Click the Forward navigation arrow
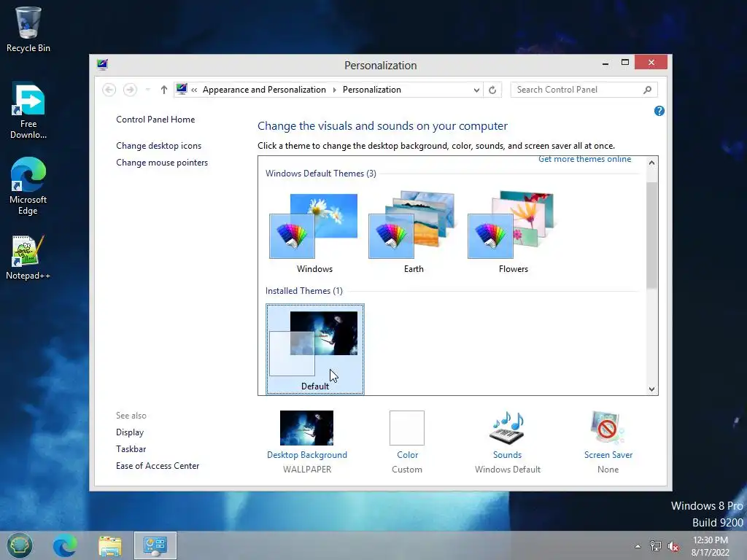This screenshot has width=747, height=560. click(x=130, y=90)
